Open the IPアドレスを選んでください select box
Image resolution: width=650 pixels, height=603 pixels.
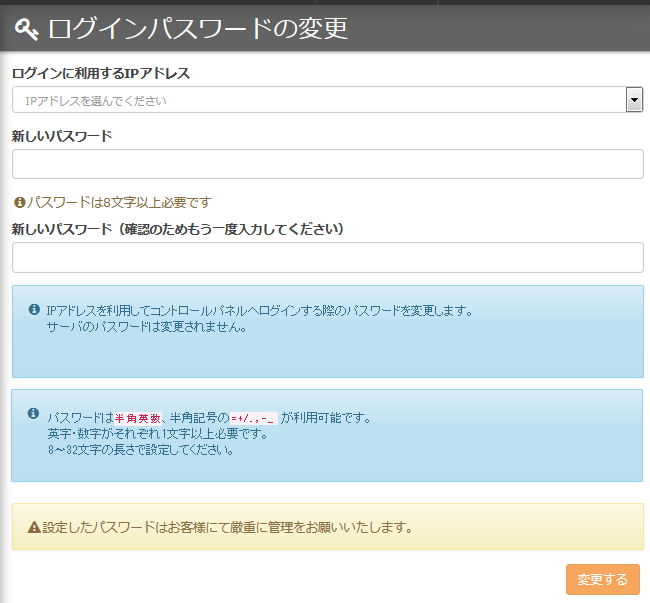[318, 100]
